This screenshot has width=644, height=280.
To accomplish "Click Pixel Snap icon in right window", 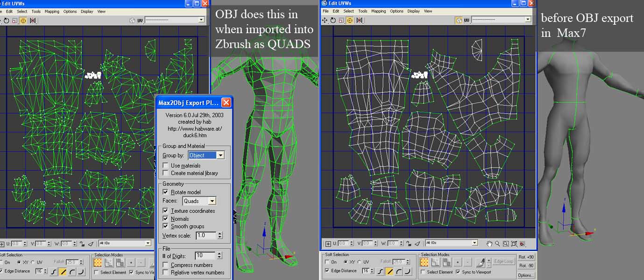I will [522, 244].
